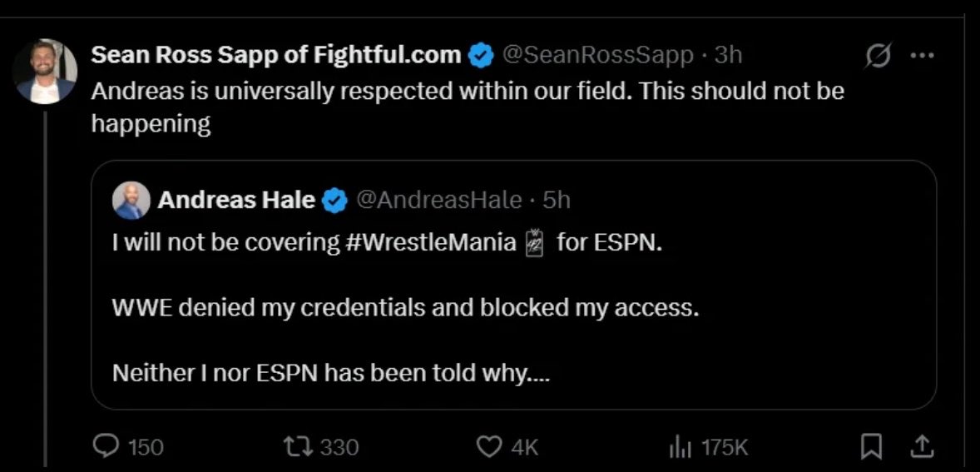Open the three-dot more options menu
The height and width of the screenshot is (472, 980).
point(922,56)
